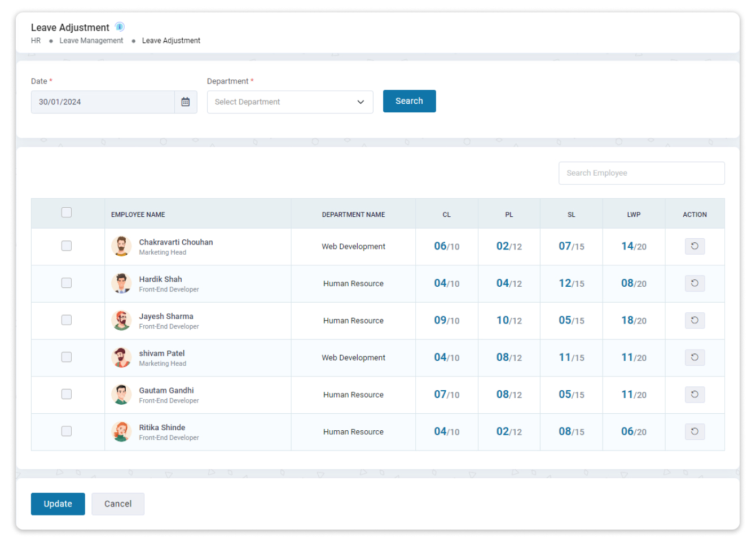Image resolution: width=756 pixels, height=542 pixels.
Task: Open the calendar date picker icon
Action: 186,102
